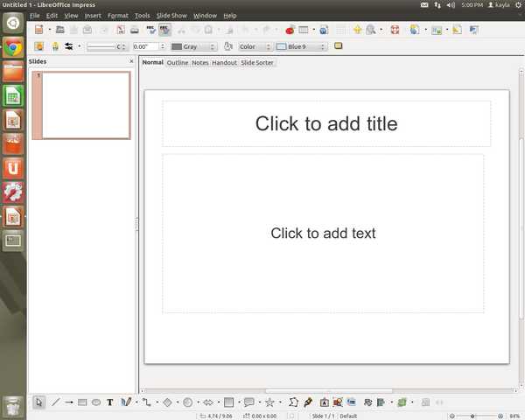Image resolution: width=525 pixels, height=420 pixels.
Task: Expand the Block Arrows dropdown arrow
Action: click(219, 402)
